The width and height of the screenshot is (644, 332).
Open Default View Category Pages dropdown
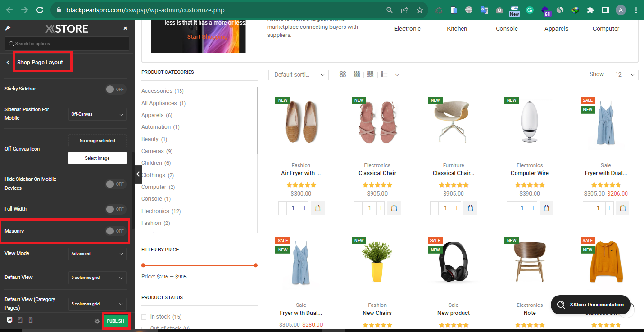click(97, 304)
